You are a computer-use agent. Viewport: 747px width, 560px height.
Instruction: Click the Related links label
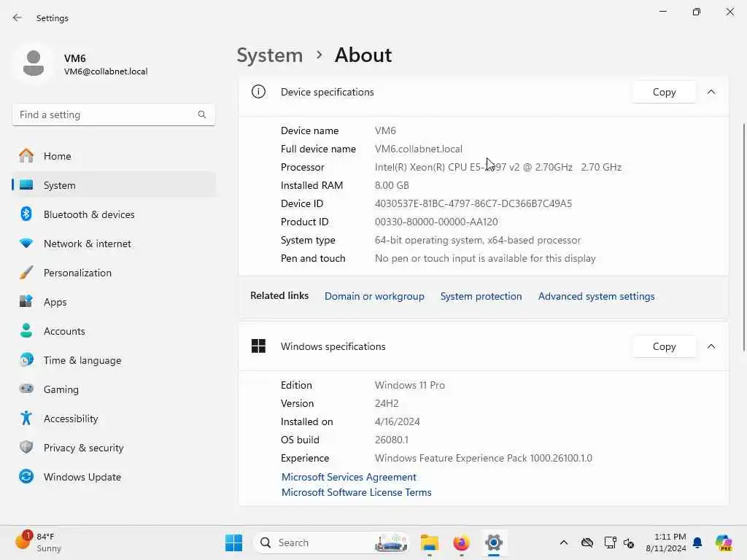pos(279,296)
